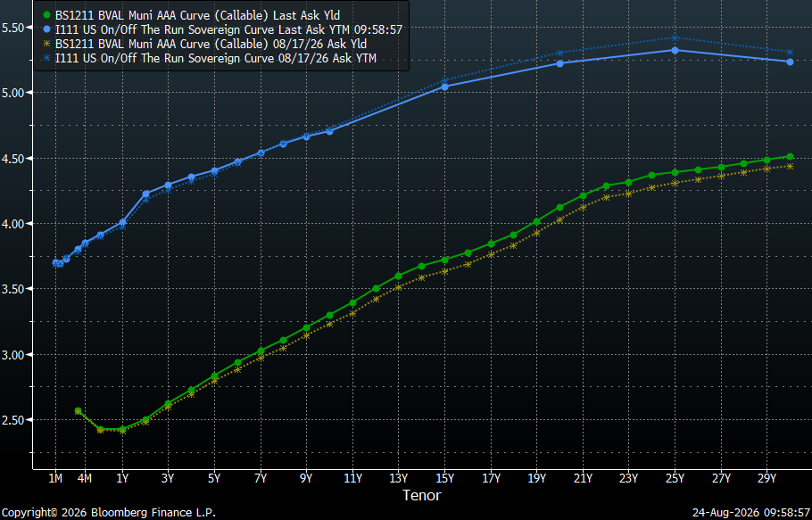Click the dotted blue 08/17/26 point at 30Y

click(x=790, y=53)
